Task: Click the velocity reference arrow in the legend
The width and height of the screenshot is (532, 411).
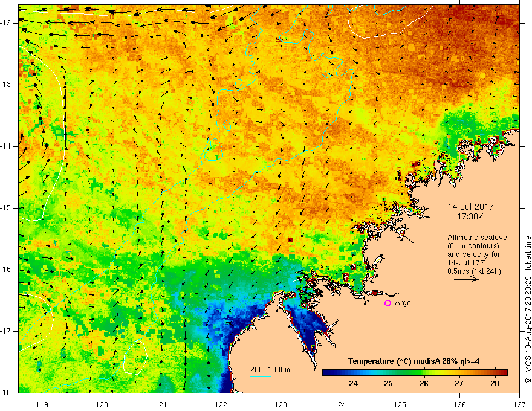Action: click(x=467, y=279)
